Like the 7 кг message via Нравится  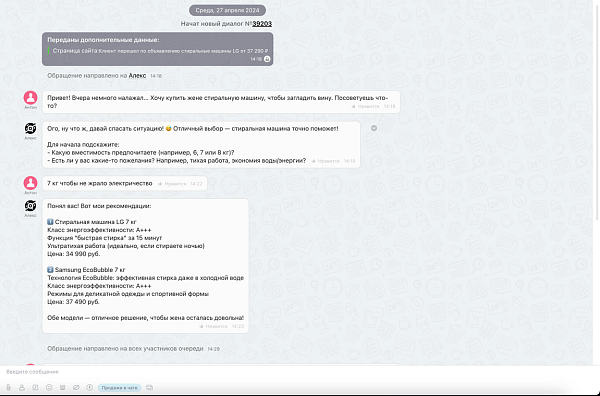point(172,184)
